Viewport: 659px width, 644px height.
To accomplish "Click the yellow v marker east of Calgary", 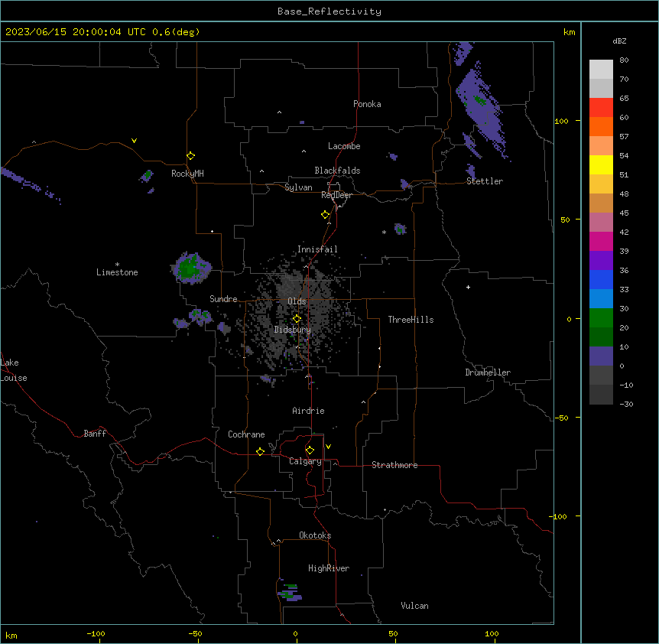I will [x=328, y=447].
